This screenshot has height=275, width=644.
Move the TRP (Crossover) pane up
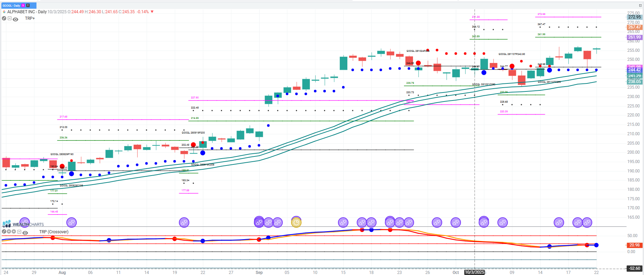tap(14, 232)
